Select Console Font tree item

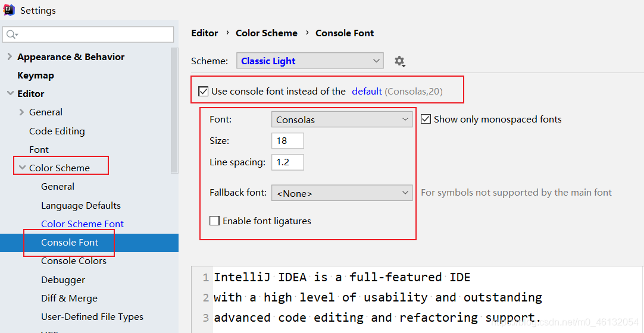(89, 243)
